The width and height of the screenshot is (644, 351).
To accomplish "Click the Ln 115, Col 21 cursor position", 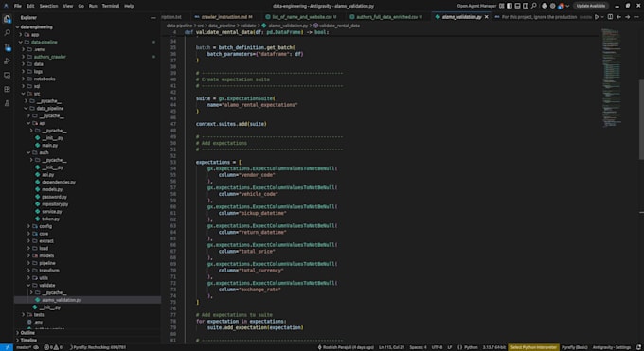I will tap(391, 347).
